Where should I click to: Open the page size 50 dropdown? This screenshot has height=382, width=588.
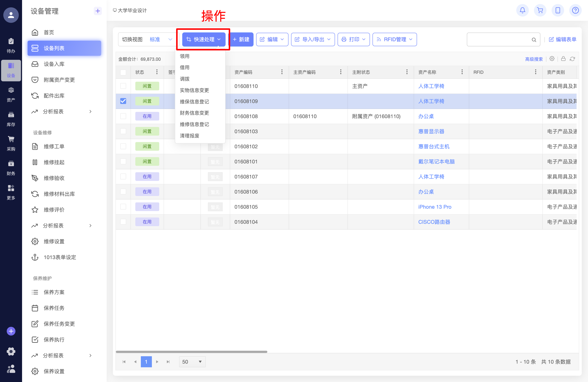pyautogui.click(x=192, y=362)
